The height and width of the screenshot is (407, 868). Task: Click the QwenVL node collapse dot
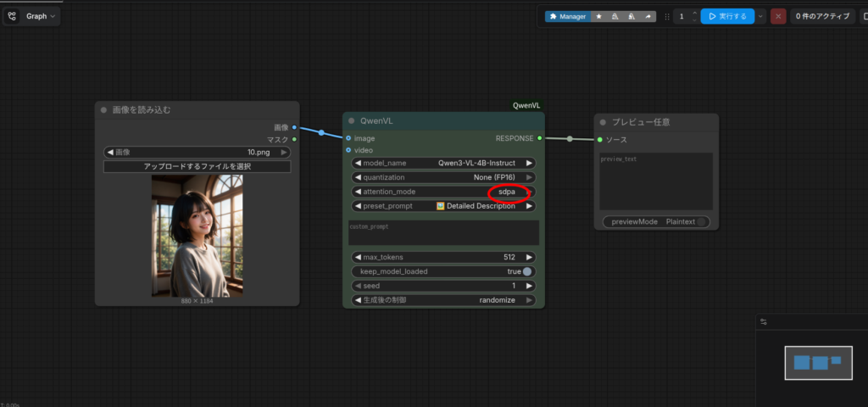[x=351, y=120]
